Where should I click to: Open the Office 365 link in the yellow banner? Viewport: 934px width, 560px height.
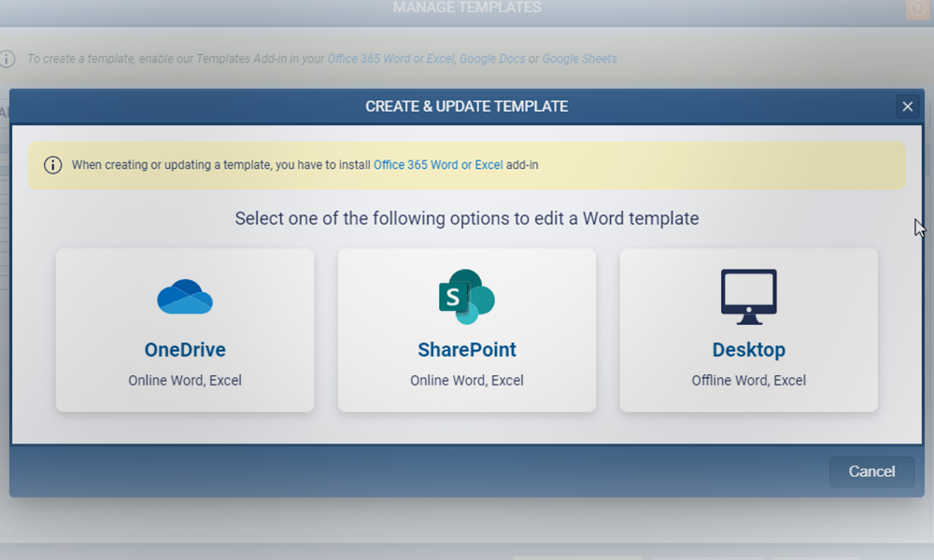438,165
